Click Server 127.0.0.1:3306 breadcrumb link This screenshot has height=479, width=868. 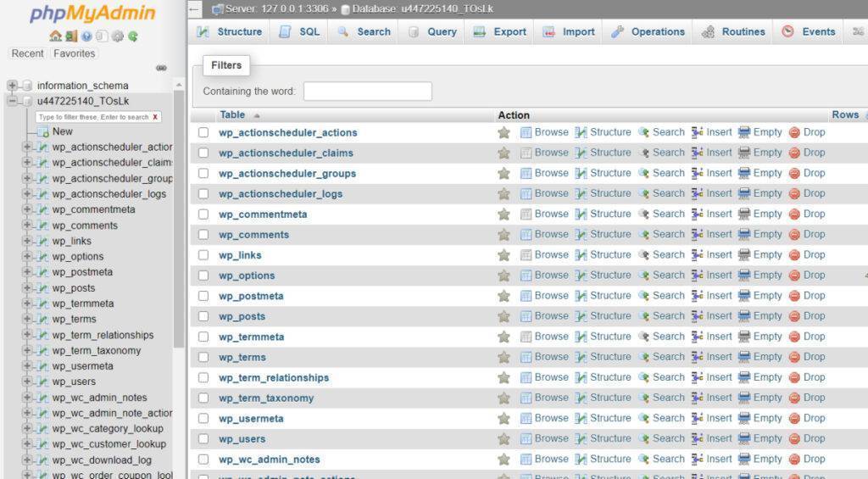pyautogui.click(x=277, y=8)
